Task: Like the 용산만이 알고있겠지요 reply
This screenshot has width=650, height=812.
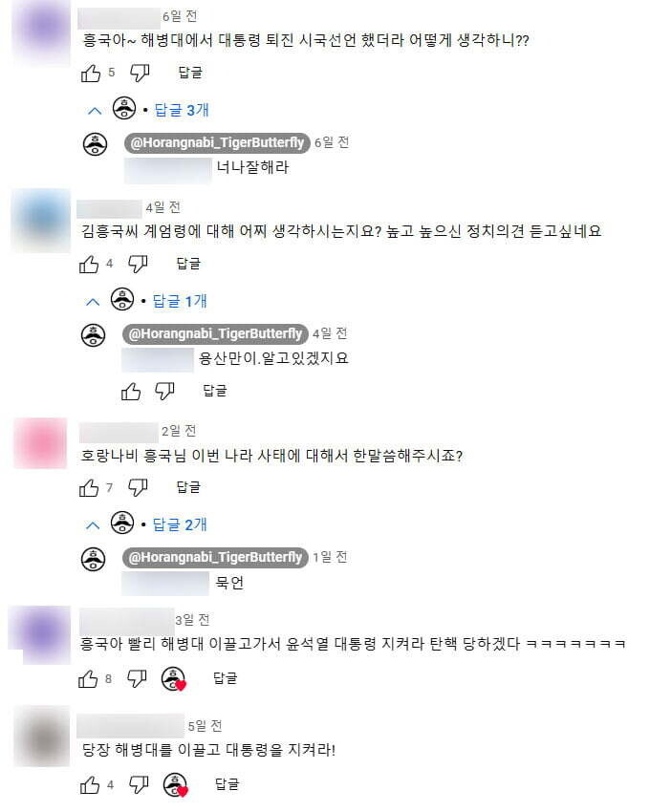Action: click(x=131, y=391)
